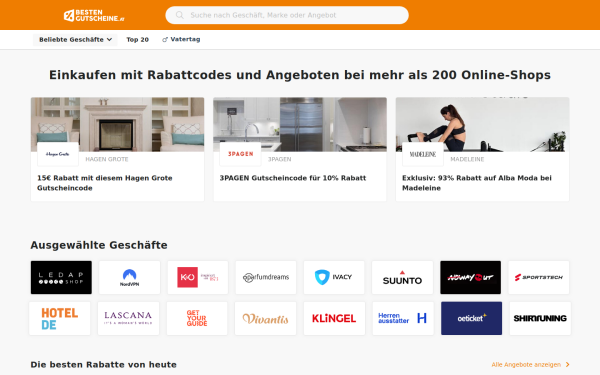The height and width of the screenshot is (375, 600).
Task: Click the search magnifier icon
Action: point(179,15)
